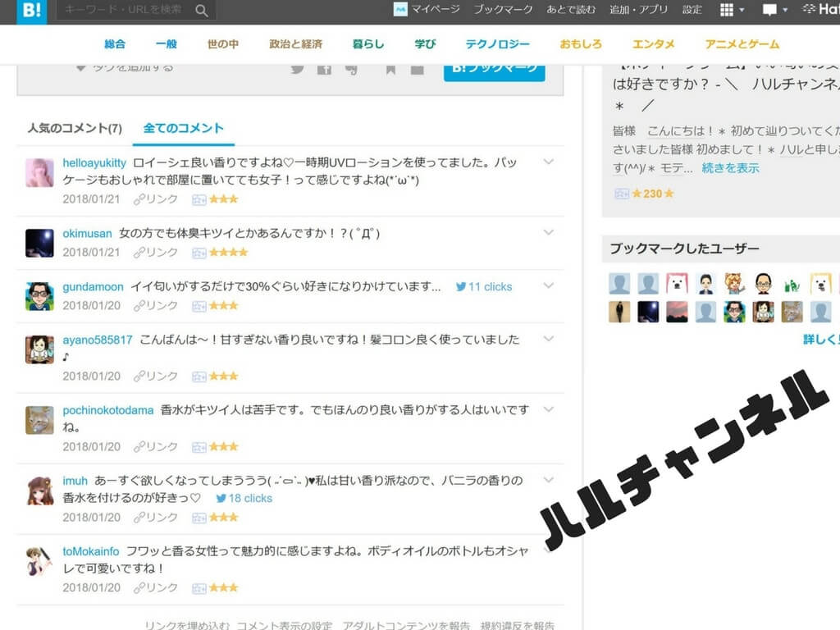Click okimusan's four-star rating
840x630 pixels.
227,252
